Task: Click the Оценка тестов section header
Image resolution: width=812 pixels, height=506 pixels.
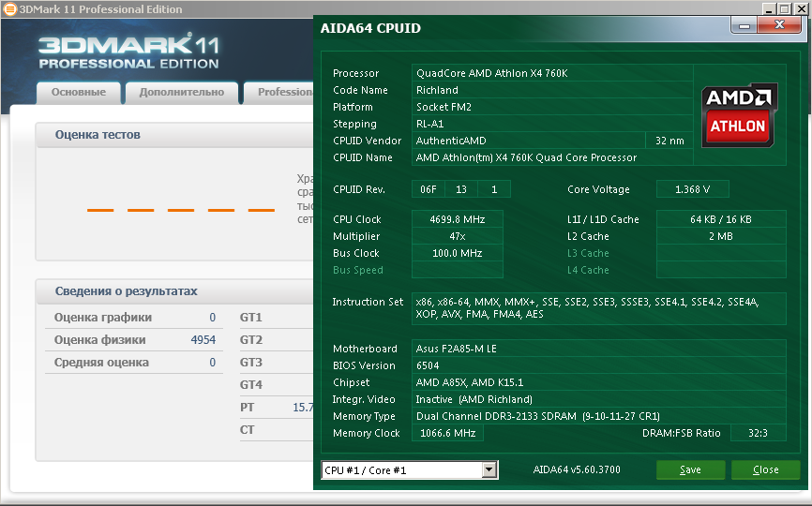Action: coord(98,135)
